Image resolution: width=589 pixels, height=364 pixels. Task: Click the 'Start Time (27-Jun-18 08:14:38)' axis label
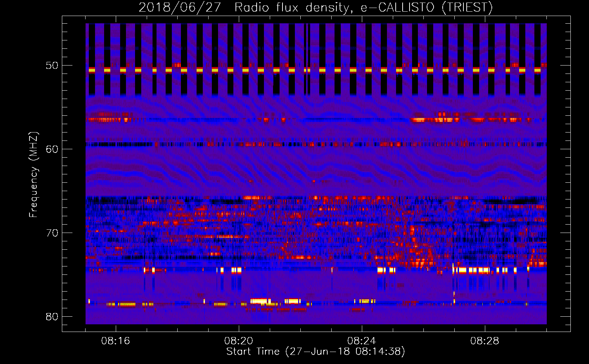pyautogui.click(x=316, y=352)
